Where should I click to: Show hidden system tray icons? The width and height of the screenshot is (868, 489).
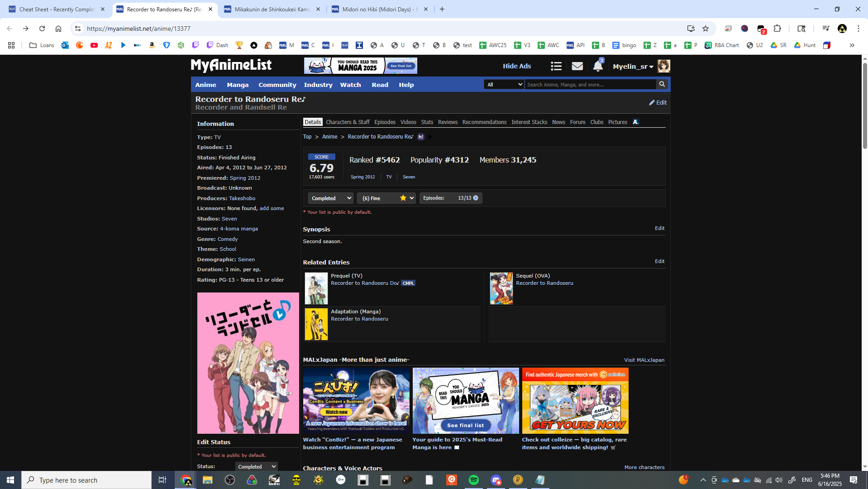[x=703, y=480]
